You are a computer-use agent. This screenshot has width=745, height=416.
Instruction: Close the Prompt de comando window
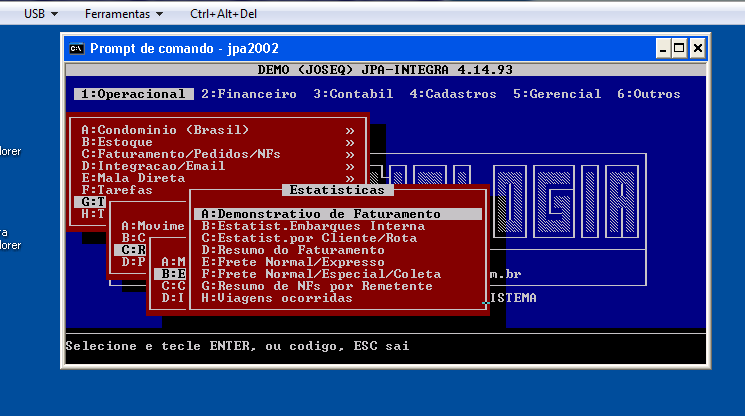(697, 48)
